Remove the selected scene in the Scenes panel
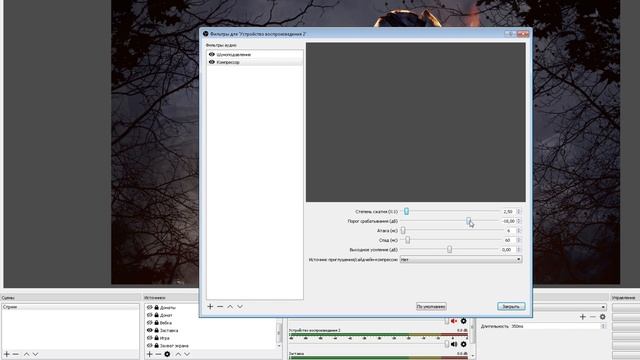 pos(16,354)
